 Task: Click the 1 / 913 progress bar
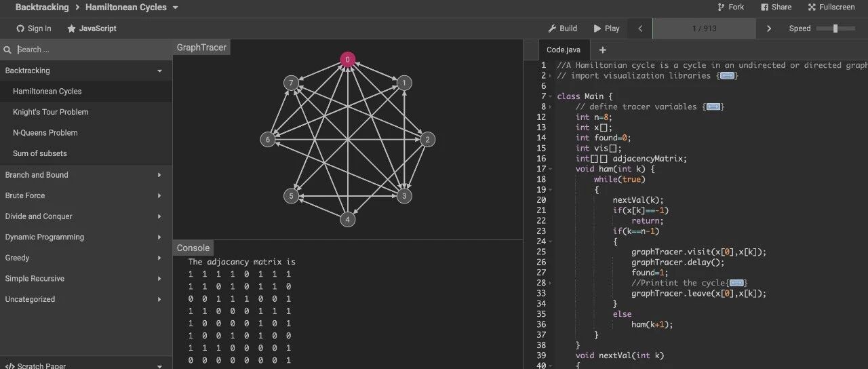coord(704,28)
